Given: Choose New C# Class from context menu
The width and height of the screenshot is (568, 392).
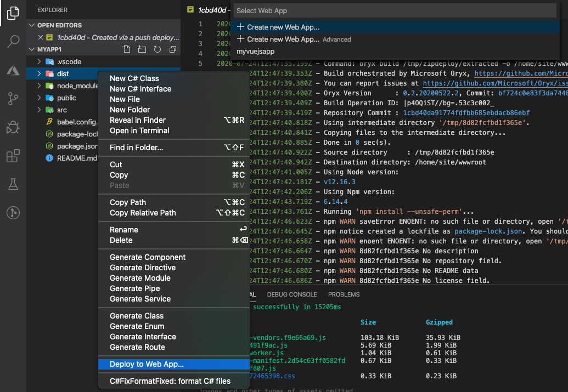Looking at the screenshot, I should (x=174, y=78).
